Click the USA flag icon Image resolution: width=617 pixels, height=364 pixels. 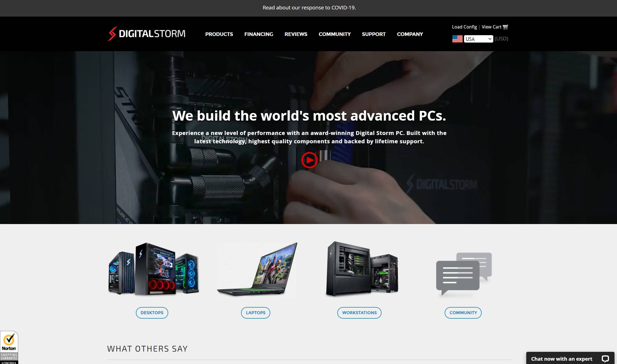pos(457,39)
